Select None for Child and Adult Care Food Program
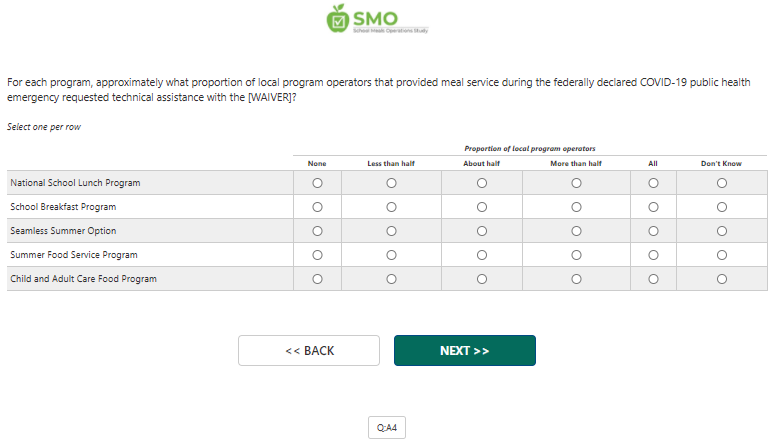Screen dimensions: 779x447 tap(317, 279)
